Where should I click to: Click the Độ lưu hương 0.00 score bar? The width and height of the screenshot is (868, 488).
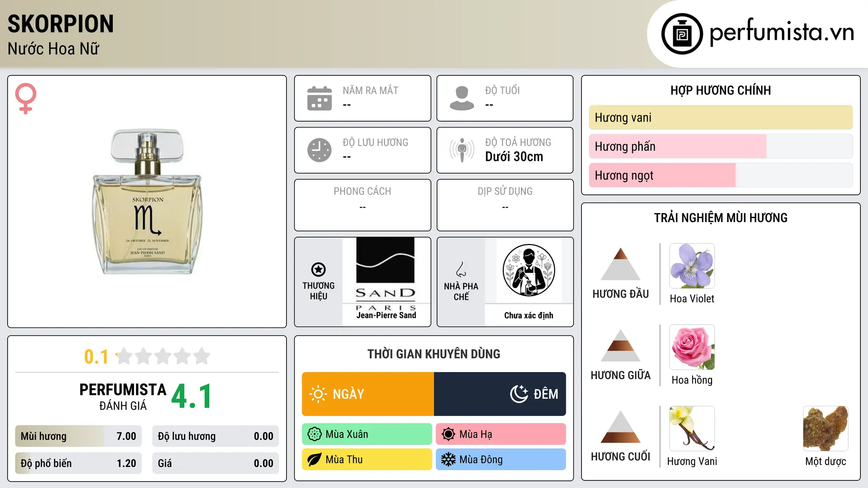point(216,436)
